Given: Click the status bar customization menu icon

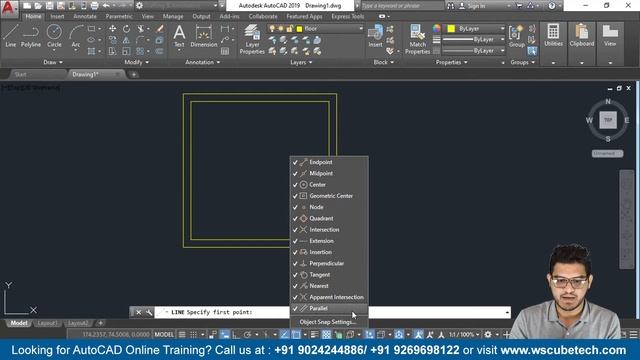Looking at the screenshot, I should (633, 335).
